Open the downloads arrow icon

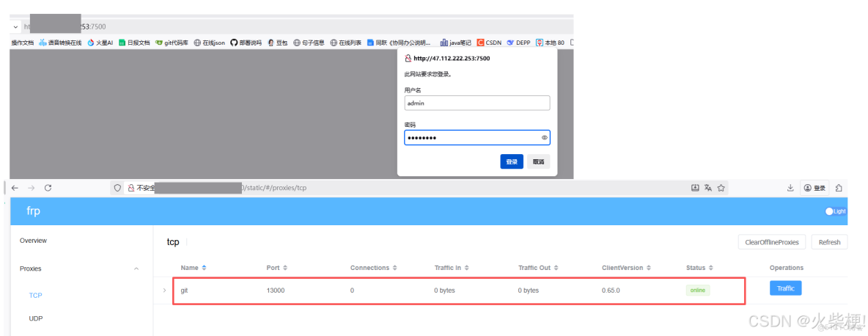point(790,189)
